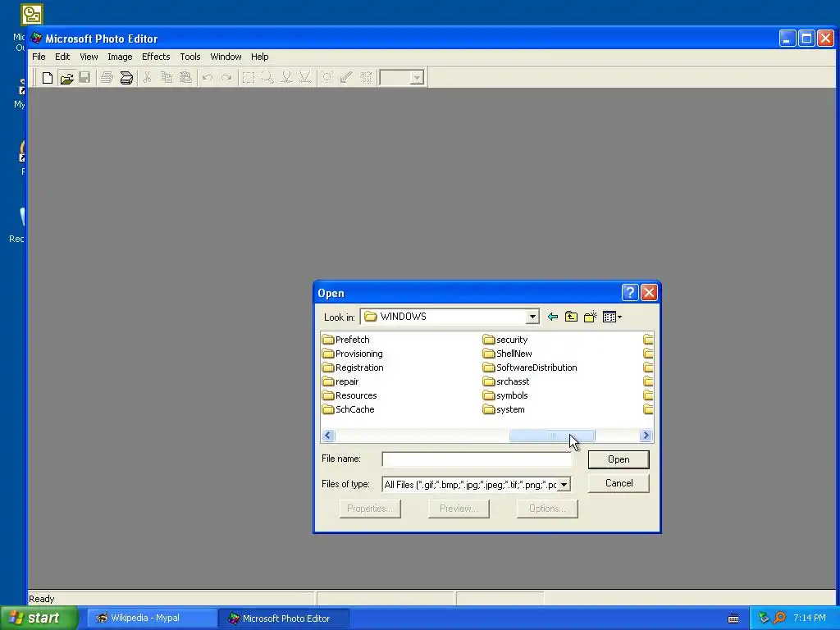The width and height of the screenshot is (840, 630).
Task: Click the Print toolbar icon
Action: click(x=107, y=78)
